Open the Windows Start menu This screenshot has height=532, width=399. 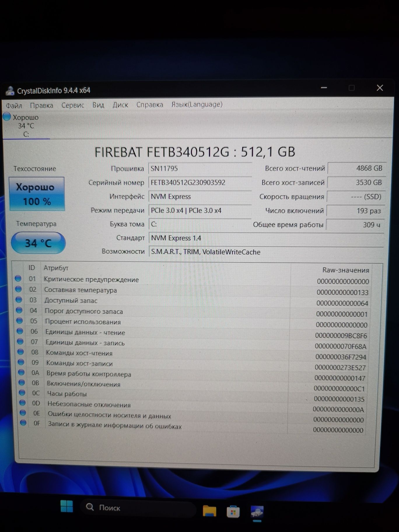pos(67,506)
